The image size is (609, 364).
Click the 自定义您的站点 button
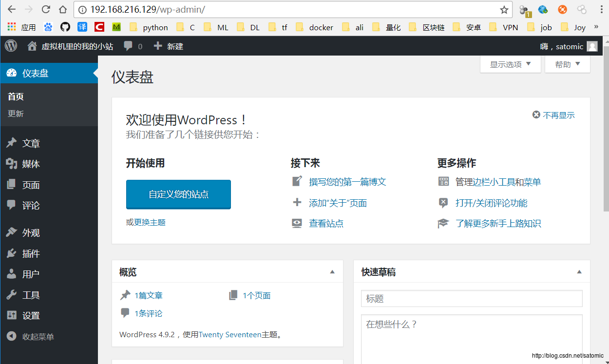tap(178, 194)
